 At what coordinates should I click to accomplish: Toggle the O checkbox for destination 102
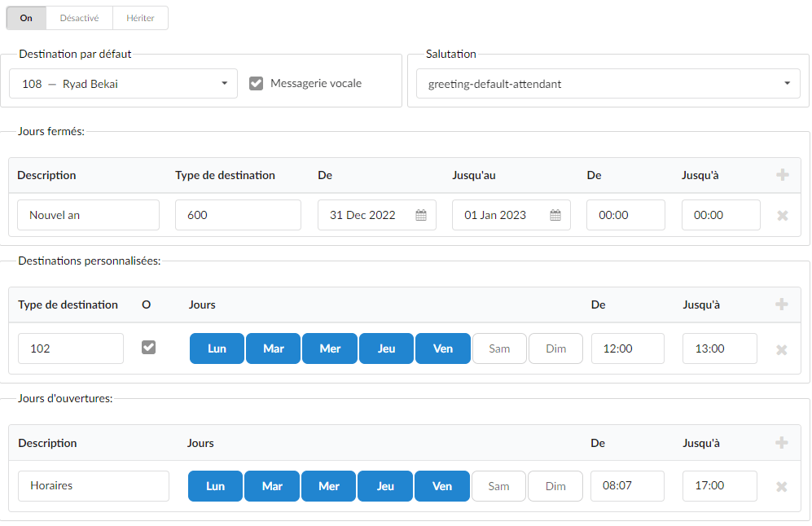coord(148,348)
